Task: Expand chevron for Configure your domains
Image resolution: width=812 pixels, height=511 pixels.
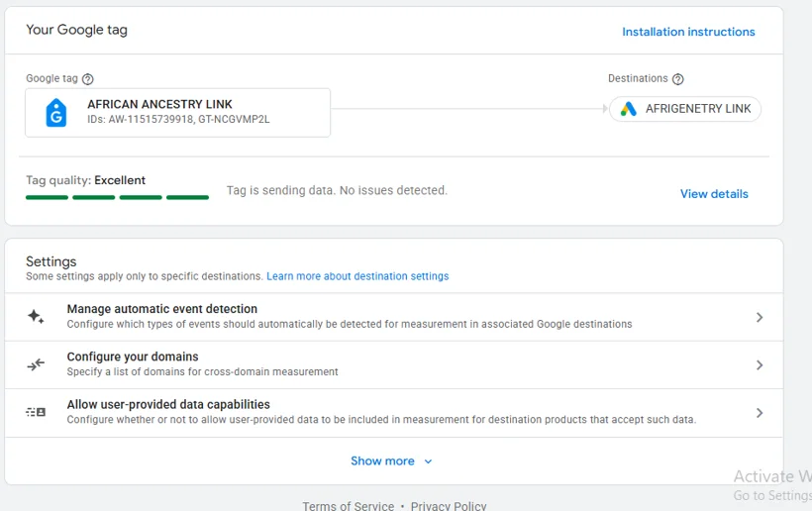Action: point(760,365)
